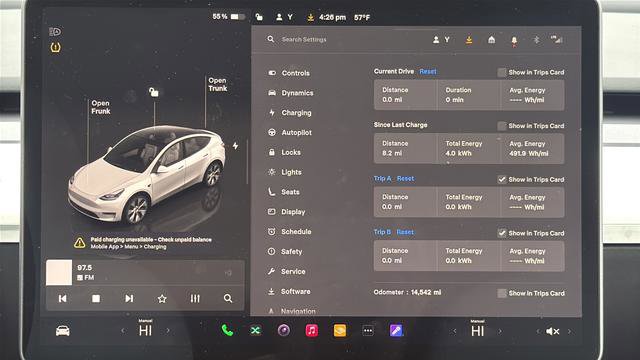The width and height of the screenshot is (640, 360).
Task: Tap Open Frunk label
Action: (x=101, y=107)
